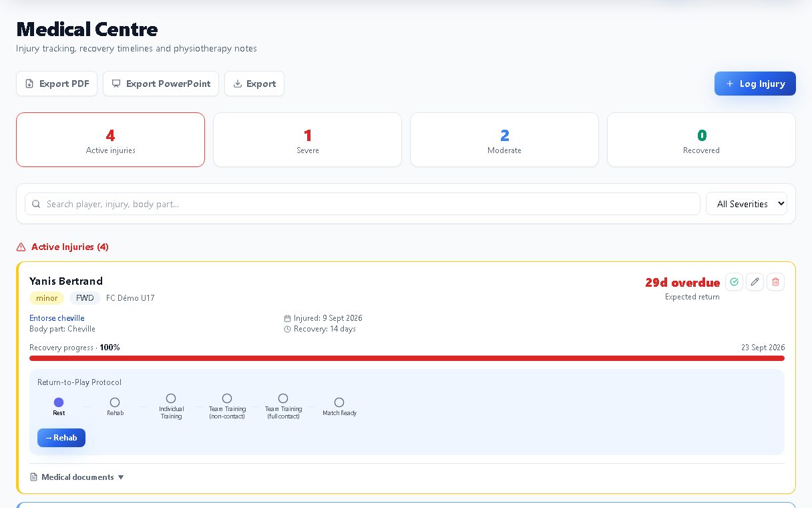Click the Export PDF button

pyautogui.click(x=57, y=84)
